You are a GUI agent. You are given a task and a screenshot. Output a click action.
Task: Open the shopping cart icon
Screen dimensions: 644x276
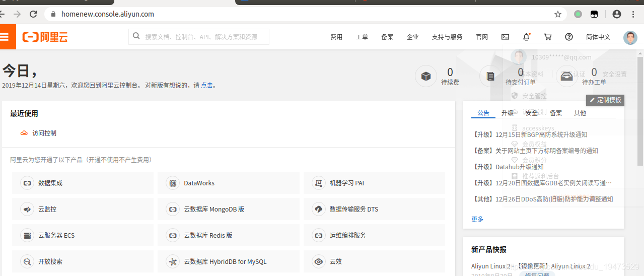(x=548, y=37)
